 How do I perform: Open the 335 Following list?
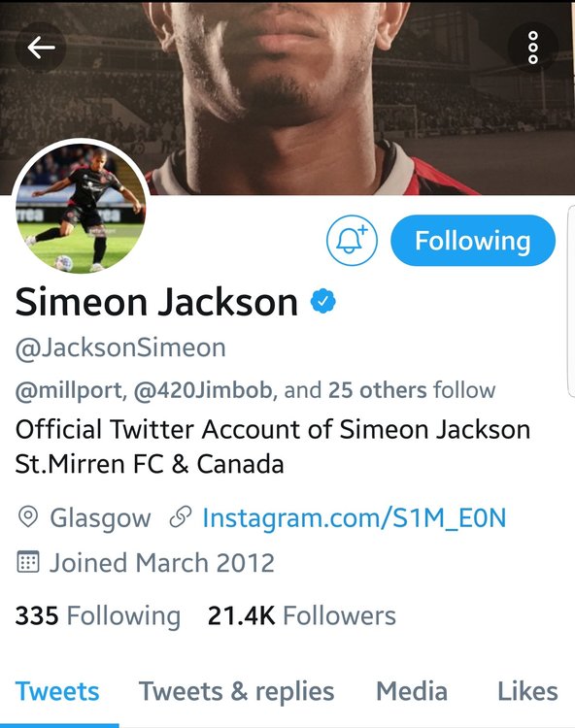click(97, 616)
